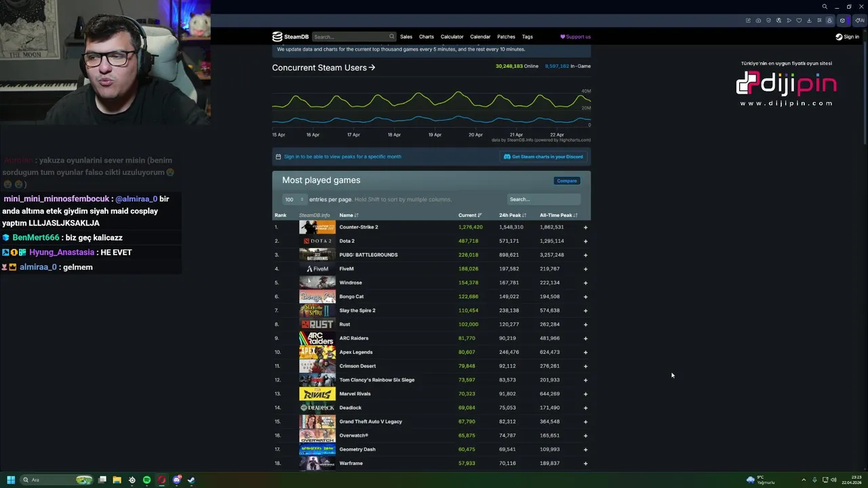Open entries per page dropdown showing 100
The width and height of the screenshot is (868, 488).
tap(294, 199)
